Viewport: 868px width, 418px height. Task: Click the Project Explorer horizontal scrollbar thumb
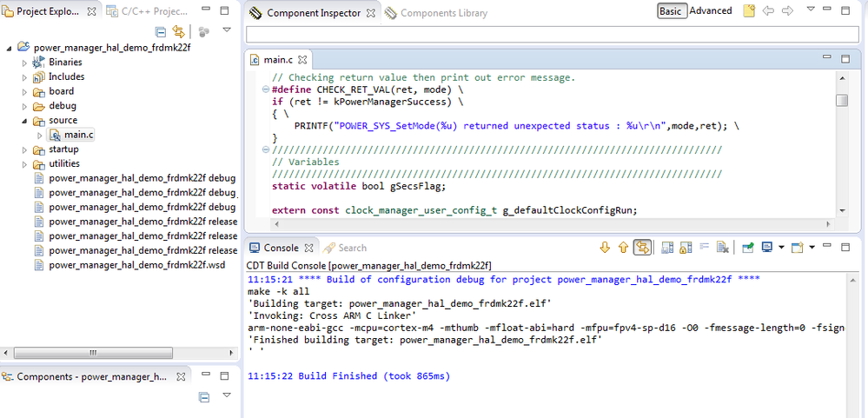[x=92, y=353]
